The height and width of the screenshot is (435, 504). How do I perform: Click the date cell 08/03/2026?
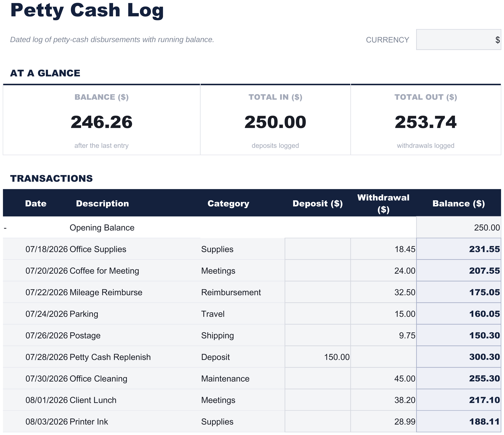tap(36, 421)
